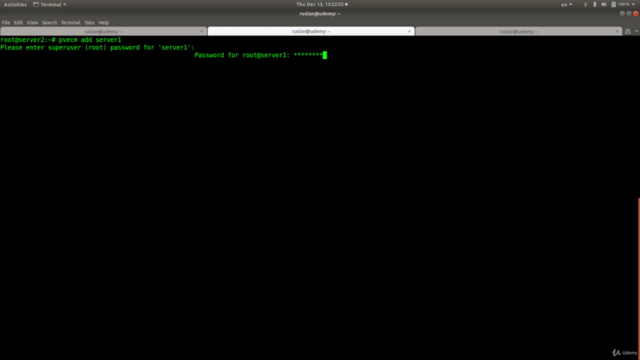Close the terminal window with red button
Image resolution: width=640 pixels, height=360 pixels.
tap(636, 13)
